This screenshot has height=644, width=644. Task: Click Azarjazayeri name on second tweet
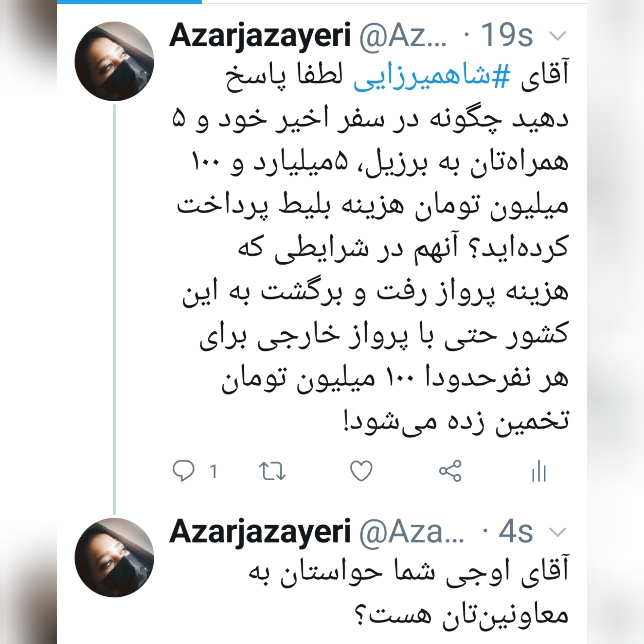pyautogui.click(x=260, y=533)
